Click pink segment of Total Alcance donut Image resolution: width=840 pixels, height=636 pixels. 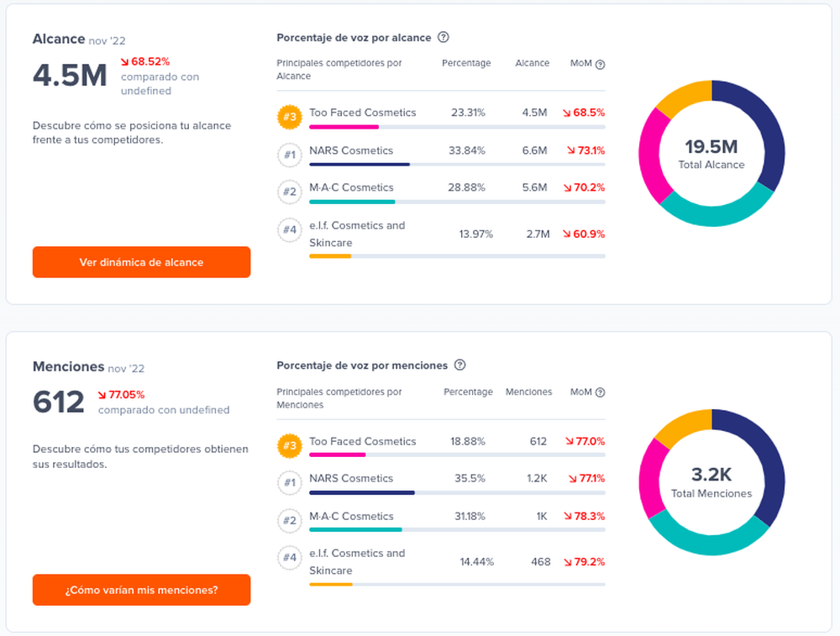[650, 155]
